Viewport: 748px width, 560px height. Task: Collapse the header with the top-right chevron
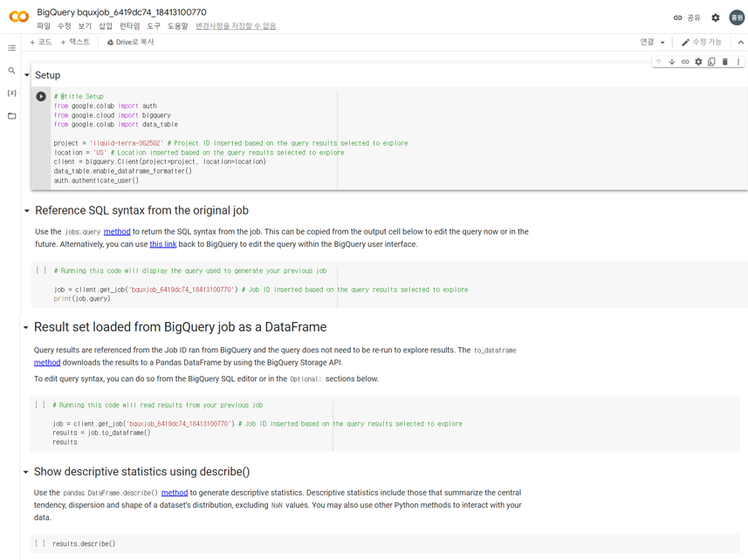coord(740,43)
